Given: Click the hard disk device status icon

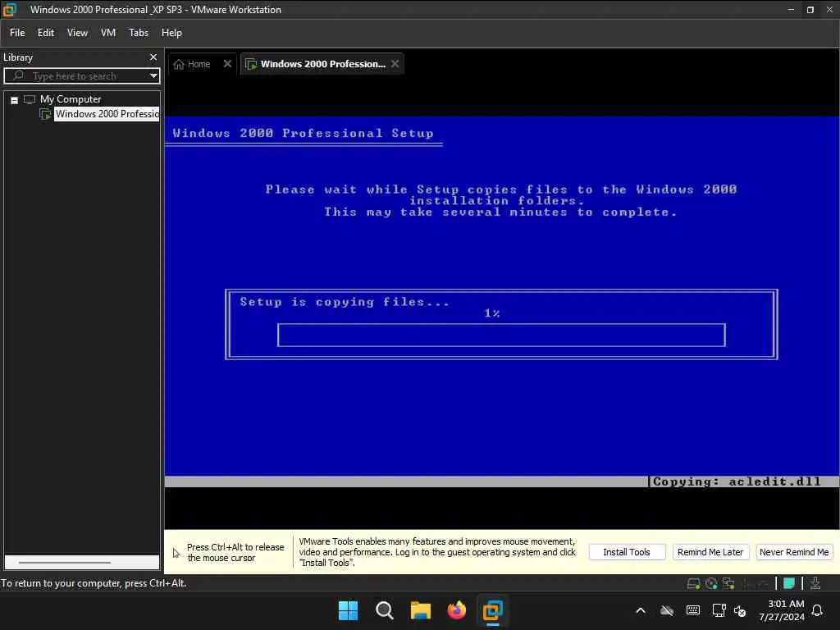Looking at the screenshot, I should (693, 583).
